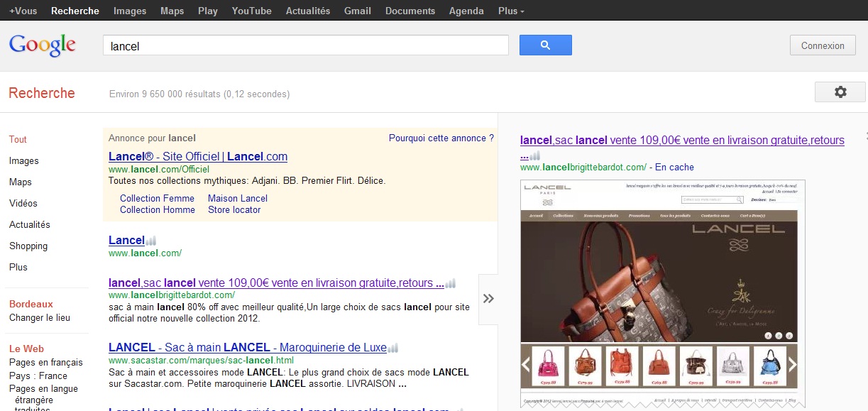
Task: Click www.lancelbrigittebardot.com URL in preview panel
Action: click(583, 168)
